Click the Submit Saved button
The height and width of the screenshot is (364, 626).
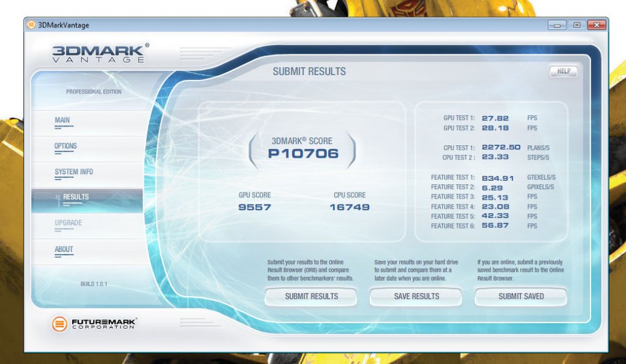pyautogui.click(x=521, y=297)
